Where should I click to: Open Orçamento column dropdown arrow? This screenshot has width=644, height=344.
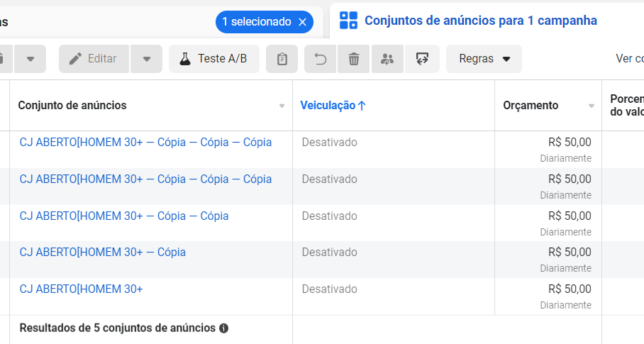[592, 106]
